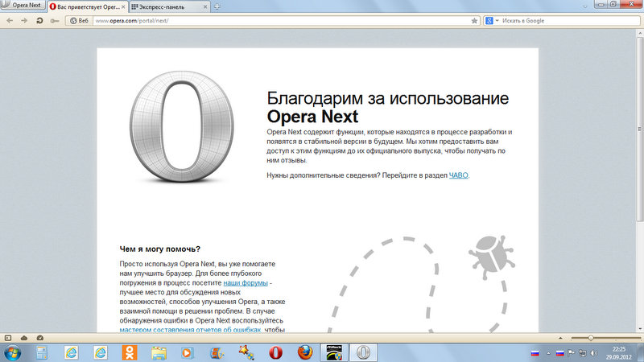This screenshot has width=644, height=362.
Task: Open the calculator-like taskbar icon
Action: [42, 352]
